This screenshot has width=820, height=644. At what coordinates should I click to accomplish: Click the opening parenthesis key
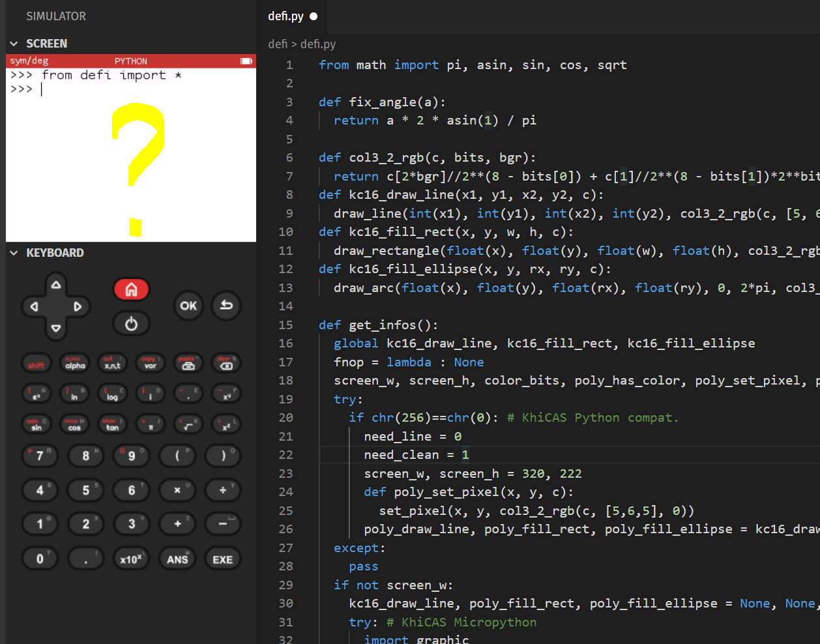tap(177, 455)
